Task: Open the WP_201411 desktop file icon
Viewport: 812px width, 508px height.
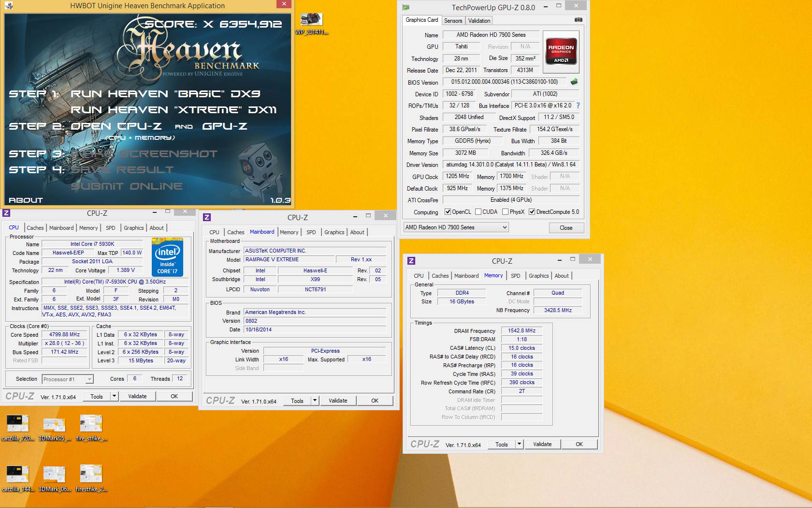Action: pos(311,23)
